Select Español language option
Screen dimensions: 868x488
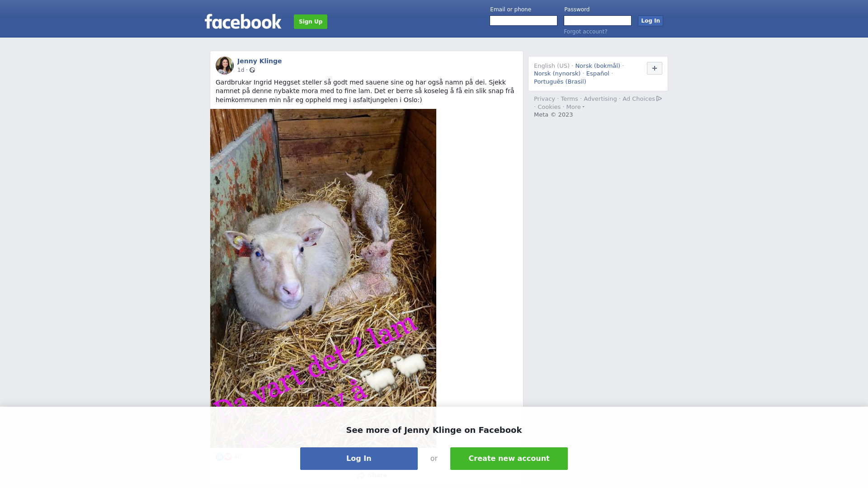point(597,74)
